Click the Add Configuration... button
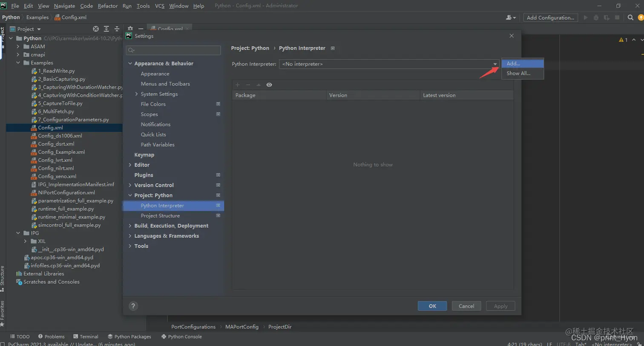The width and height of the screenshot is (644, 346). tap(550, 17)
